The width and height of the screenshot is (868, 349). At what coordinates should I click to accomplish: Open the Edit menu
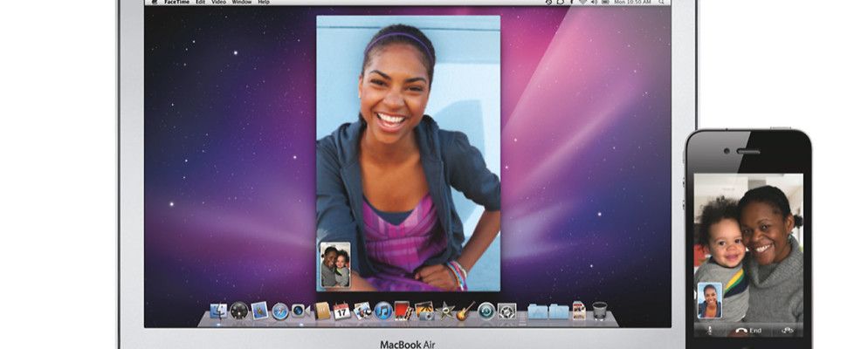200,3
